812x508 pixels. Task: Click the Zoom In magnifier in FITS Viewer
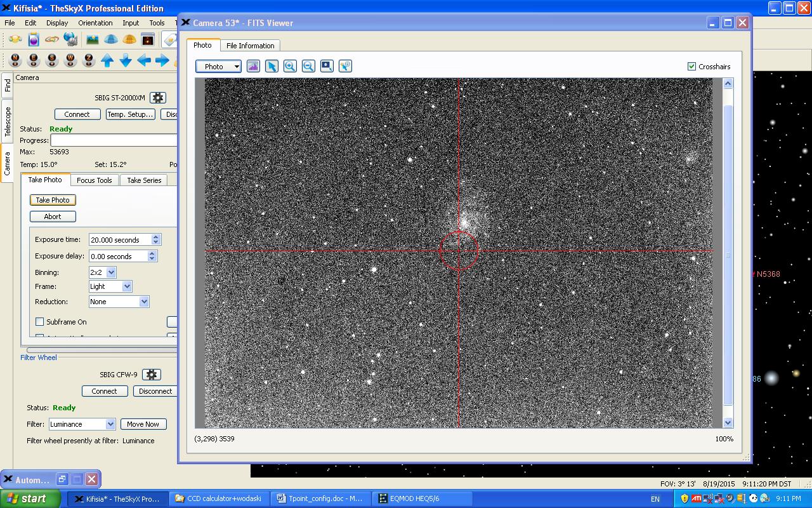pyautogui.click(x=290, y=66)
